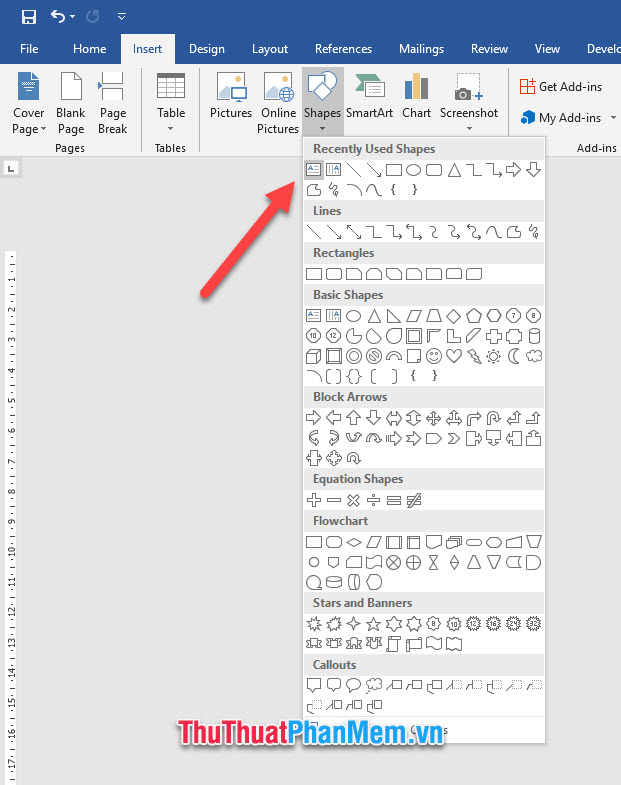
Task: Select sun shape in Basic Shapes
Action: tap(494, 356)
